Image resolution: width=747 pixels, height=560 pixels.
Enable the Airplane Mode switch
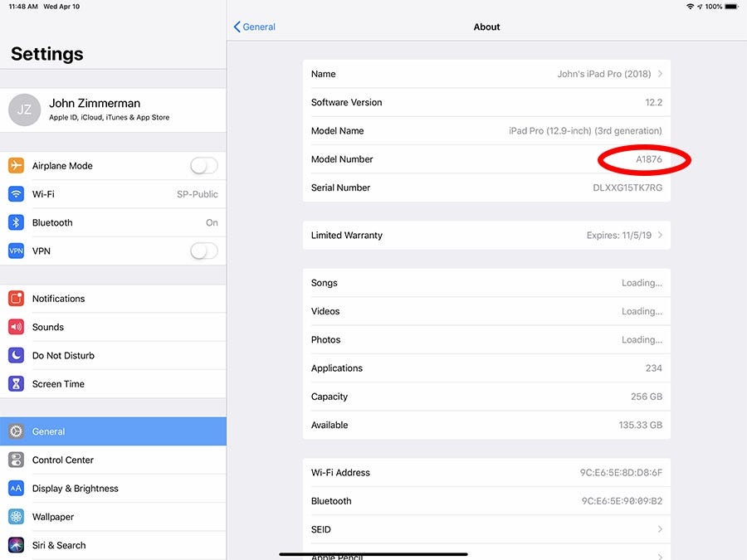click(x=204, y=166)
